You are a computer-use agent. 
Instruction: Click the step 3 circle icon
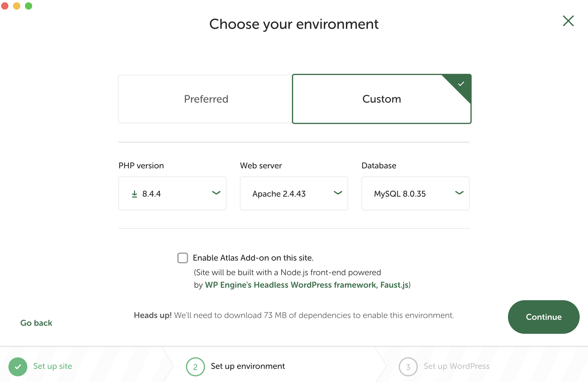408,367
